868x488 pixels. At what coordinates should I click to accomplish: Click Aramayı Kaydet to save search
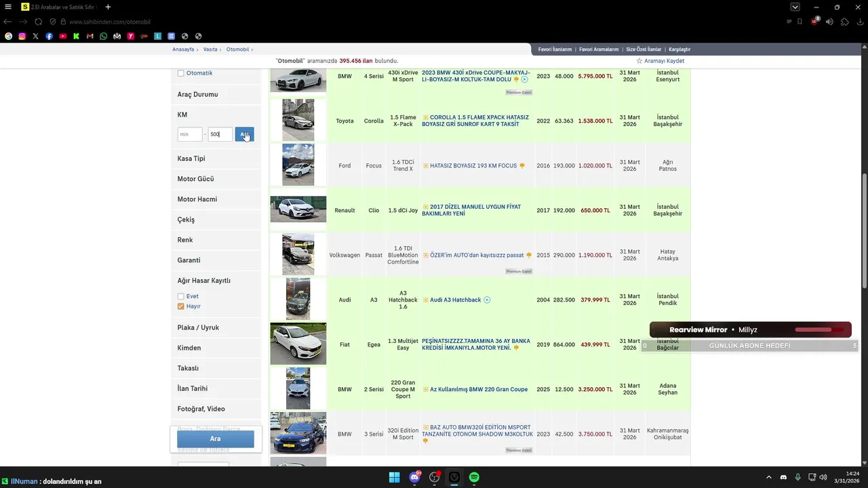tap(660, 61)
